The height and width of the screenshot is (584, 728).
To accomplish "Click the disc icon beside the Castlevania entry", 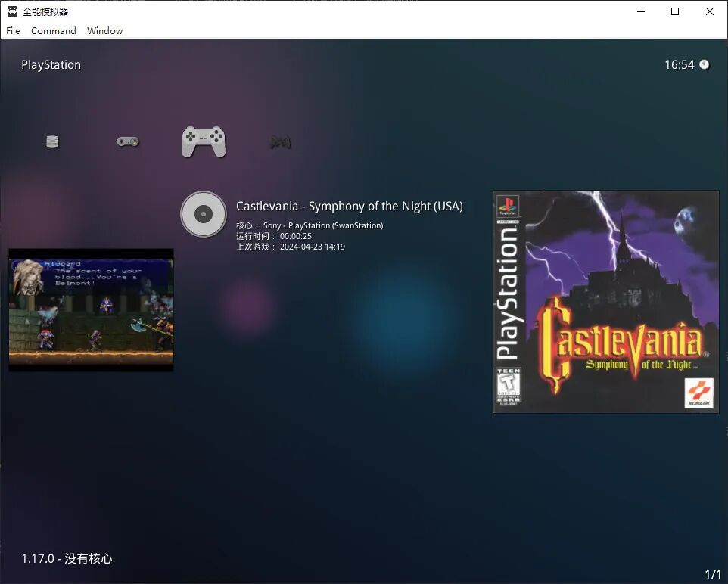I will [x=204, y=214].
